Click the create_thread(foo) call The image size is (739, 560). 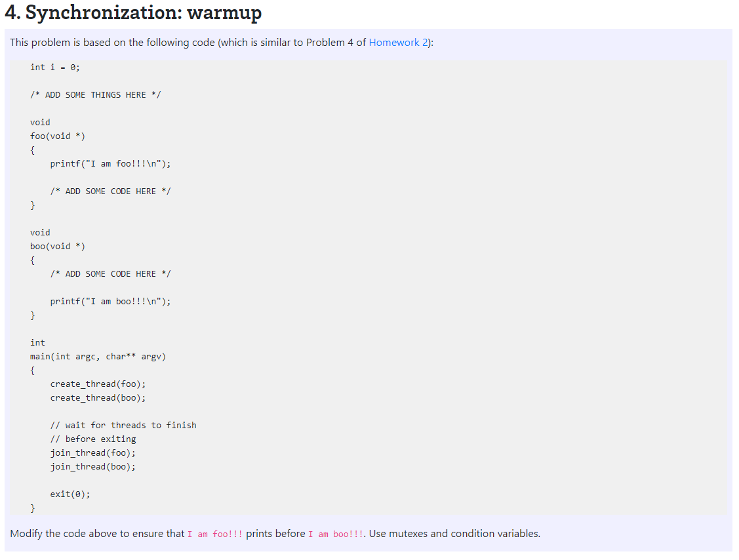tap(98, 384)
